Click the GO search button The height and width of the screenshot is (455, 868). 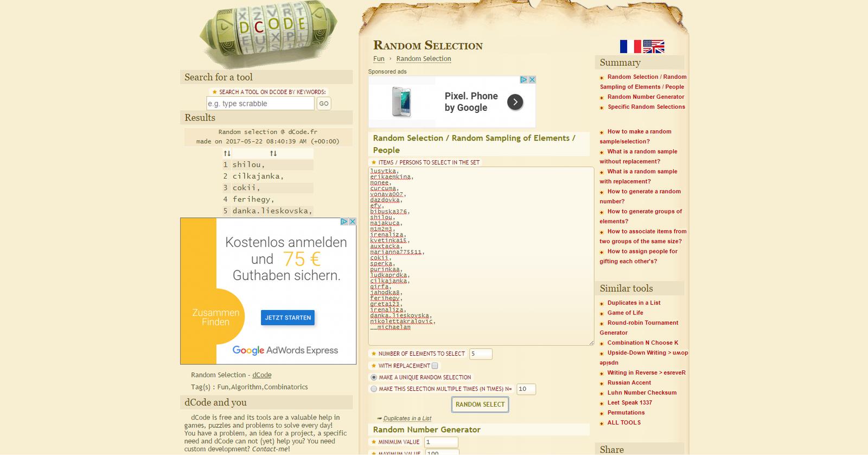pyautogui.click(x=323, y=104)
